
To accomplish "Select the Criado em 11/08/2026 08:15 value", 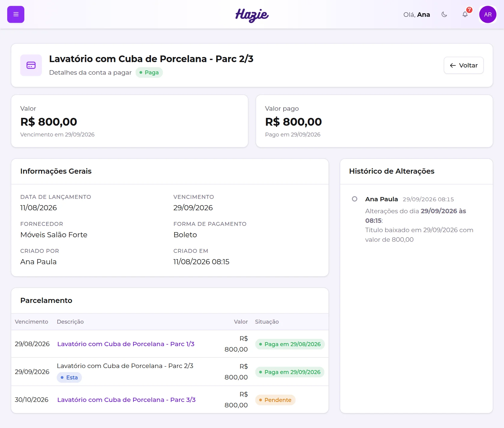I will click(x=201, y=262).
